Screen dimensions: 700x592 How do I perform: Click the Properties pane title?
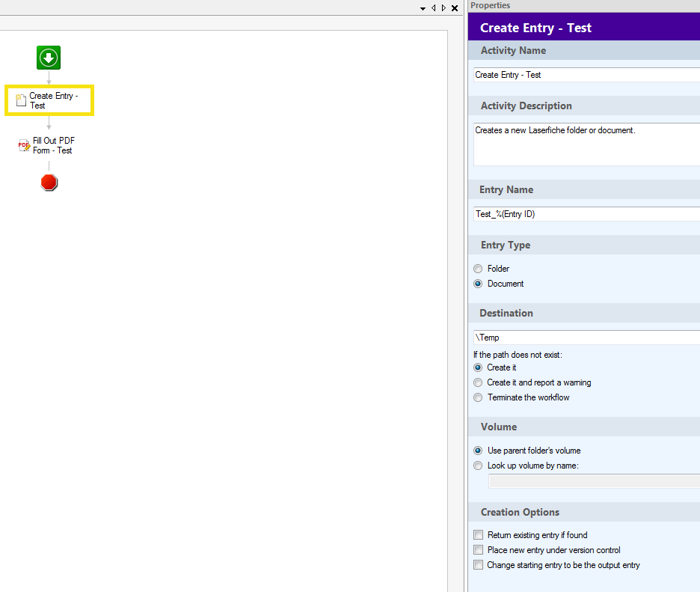[x=490, y=5]
